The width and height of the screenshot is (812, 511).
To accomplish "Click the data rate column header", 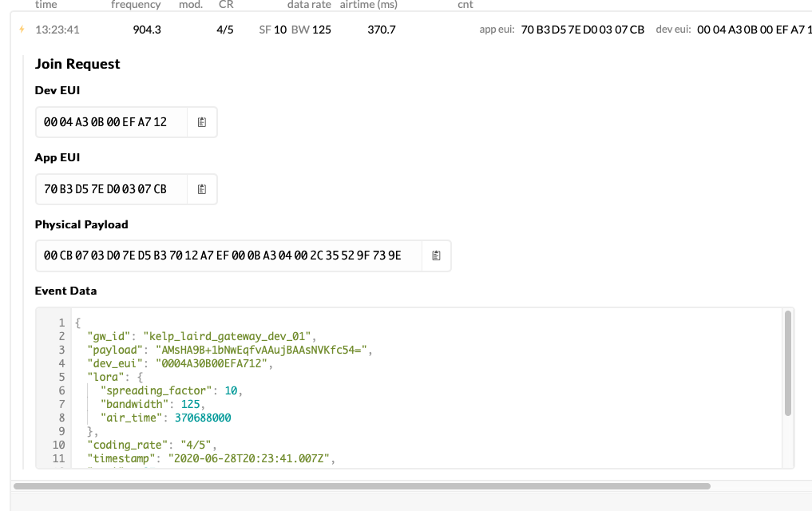I will click(x=309, y=5).
